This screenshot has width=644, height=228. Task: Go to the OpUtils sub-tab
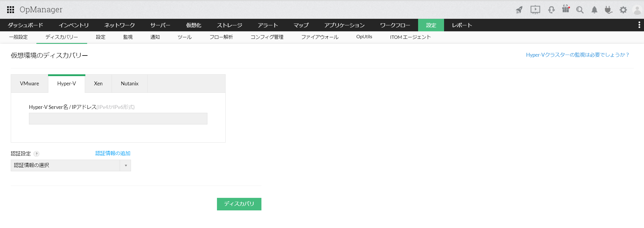(x=364, y=37)
